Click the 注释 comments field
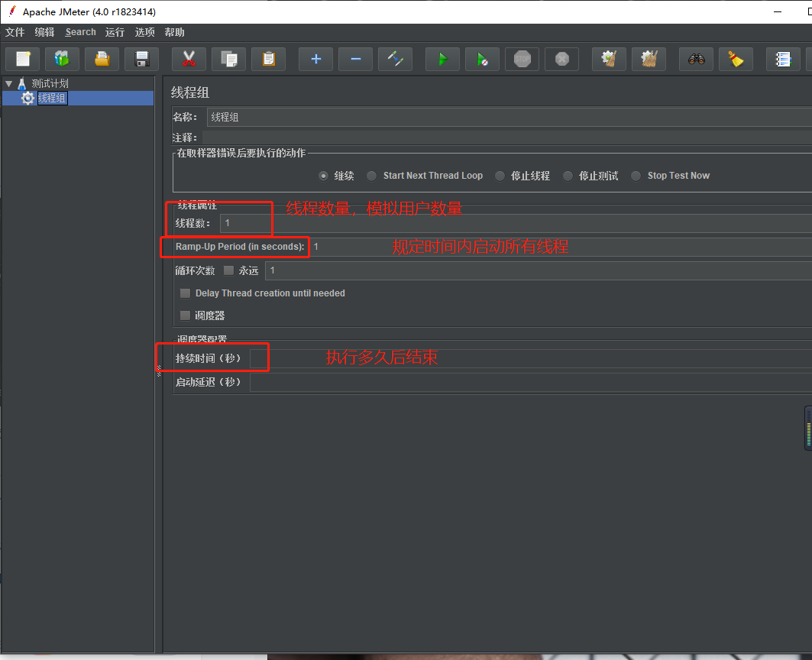The width and height of the screenshot is (812, 660). (x=506, y=137)
